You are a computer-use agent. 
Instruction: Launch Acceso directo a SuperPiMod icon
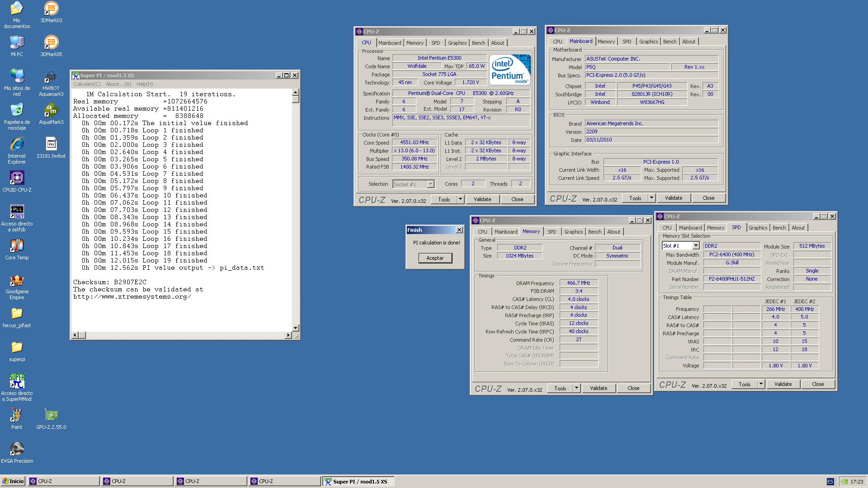[17, 387]
